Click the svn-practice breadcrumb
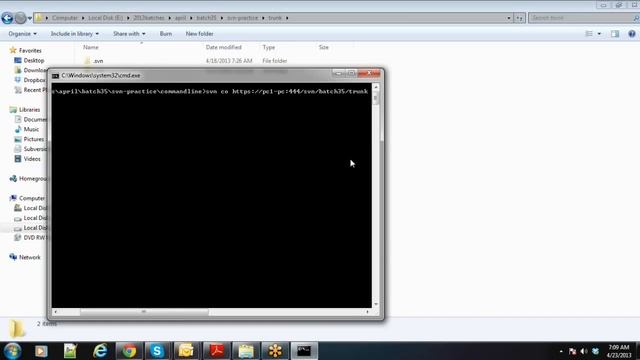The image size is (640, 360). click(242, 18)
